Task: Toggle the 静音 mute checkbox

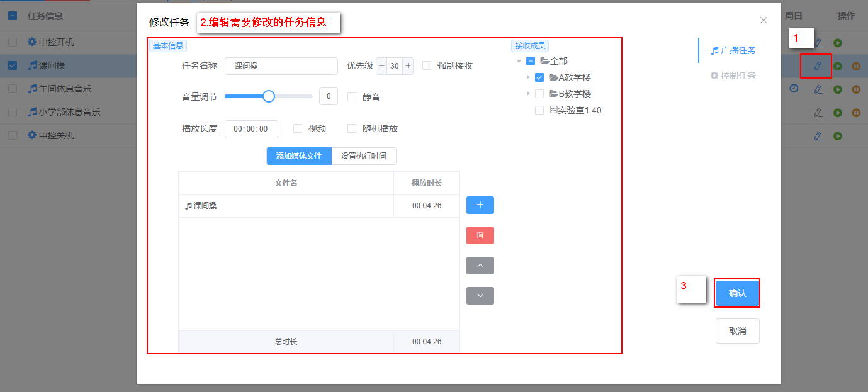Action: [352, 97]
